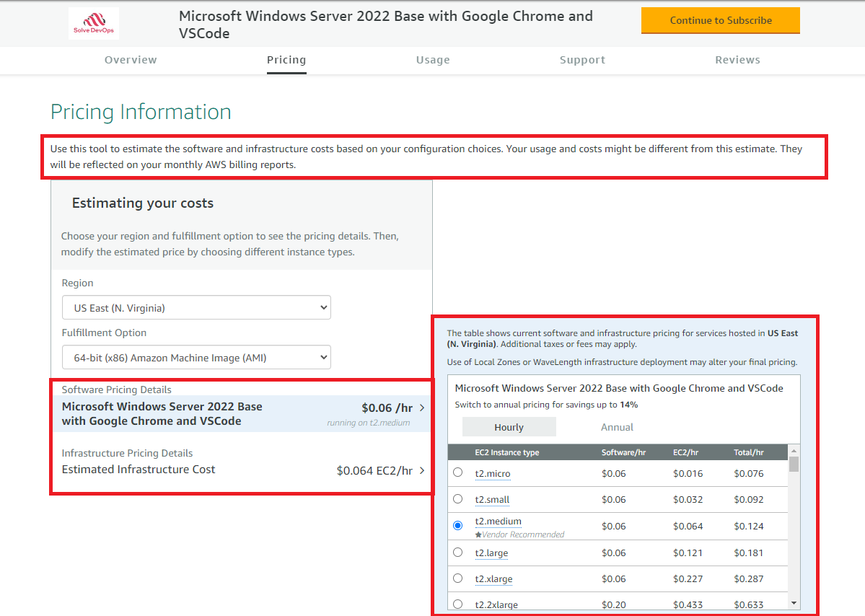
Task: Click the $0.20 software price for t2.2xlarge
Action: click(613, 605)
